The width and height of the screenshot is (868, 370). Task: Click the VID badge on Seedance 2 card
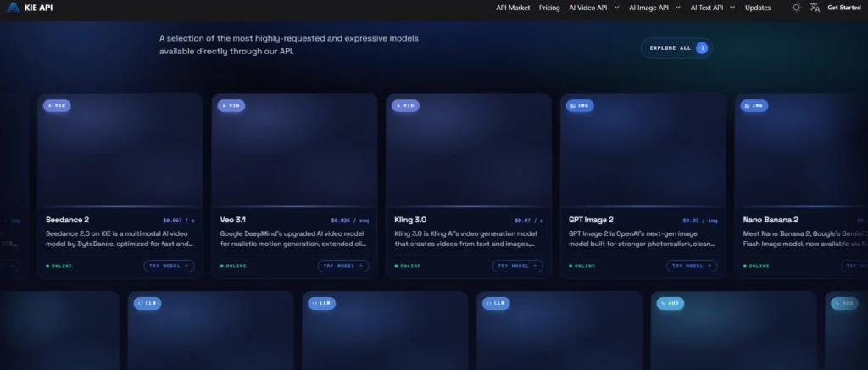[57, 105]
